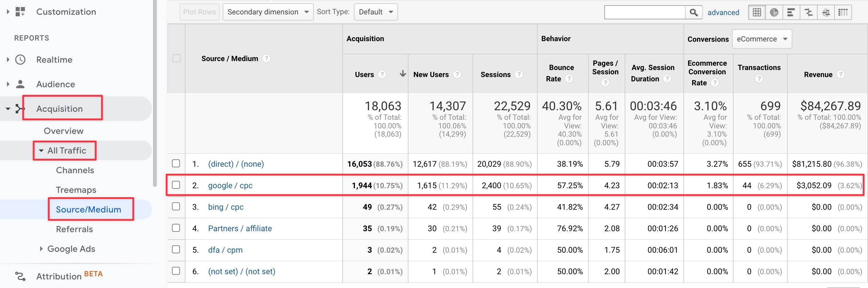The image size is (868, 288).
Task: Check the box for google / cpc row
Action: (176, 185)
